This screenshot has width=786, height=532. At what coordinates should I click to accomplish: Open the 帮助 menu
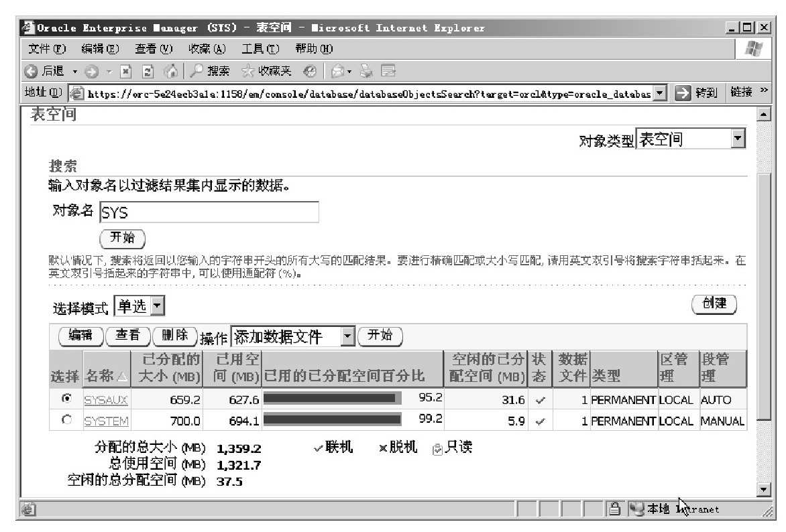[x=314, y=49]
